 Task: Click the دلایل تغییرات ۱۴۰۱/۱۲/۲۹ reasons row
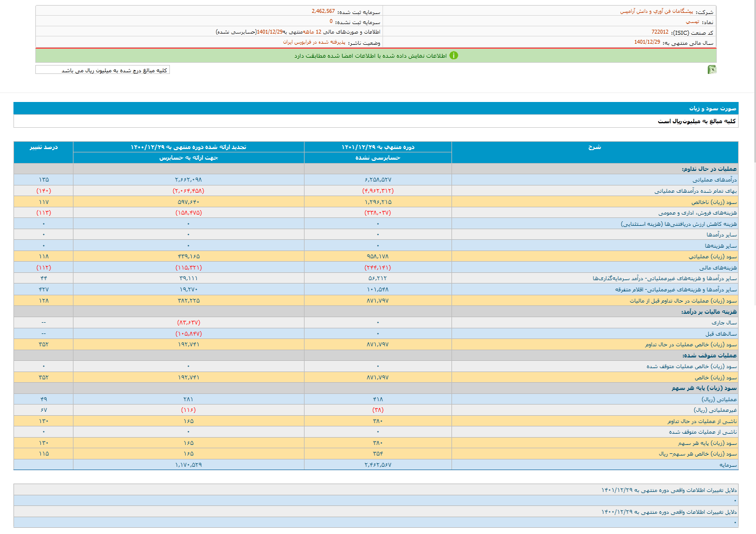tap(669, 490)
